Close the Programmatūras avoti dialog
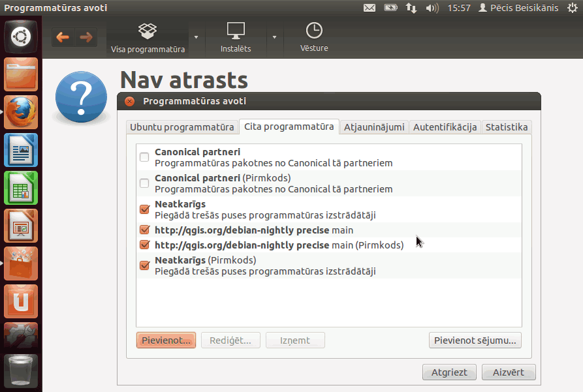583x392 pixels. (130, 101)
